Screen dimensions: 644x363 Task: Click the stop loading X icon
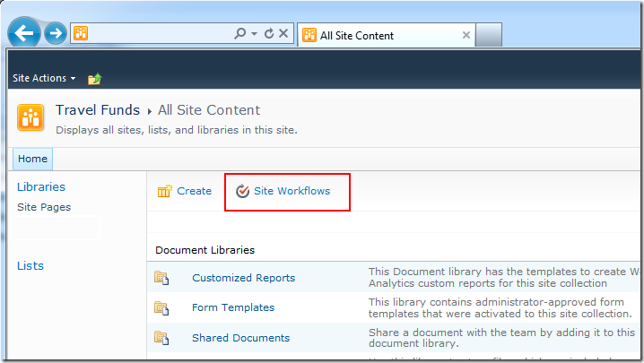click(x=283, y=34)
